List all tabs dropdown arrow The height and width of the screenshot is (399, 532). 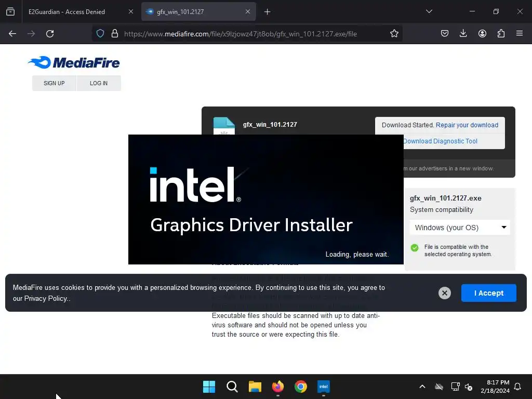coord(429,11)
